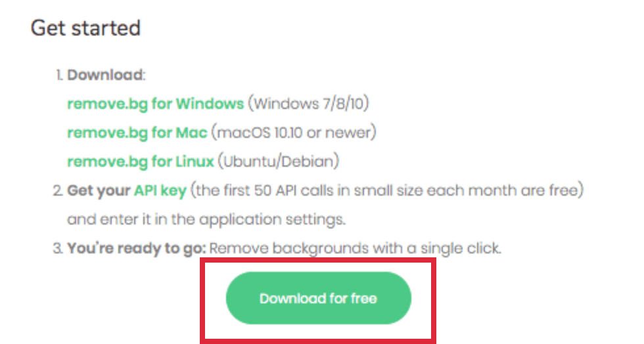Image resolution: width=644 pixels, height=344 pixels.
Task: Open the remove.bg for Windows link
Action: tap(156, 104)
